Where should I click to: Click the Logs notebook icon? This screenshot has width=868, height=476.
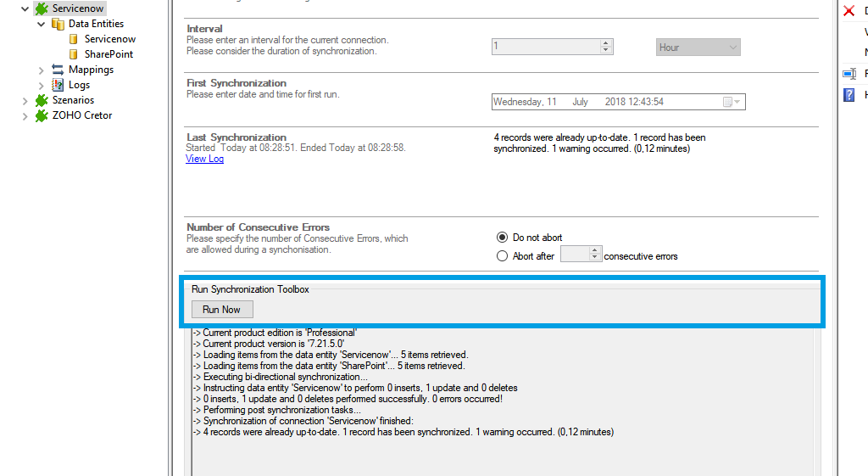pyautogui.click(x=58, y=85)
